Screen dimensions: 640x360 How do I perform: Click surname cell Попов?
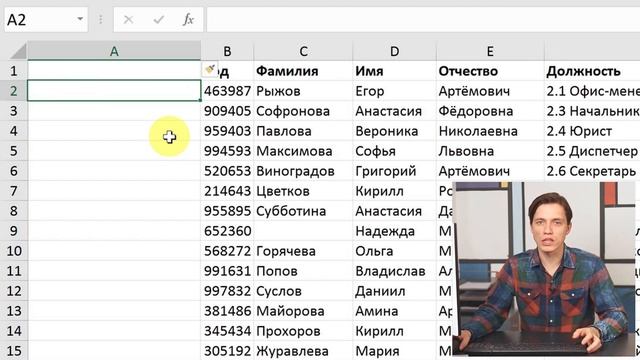[303, 271]
